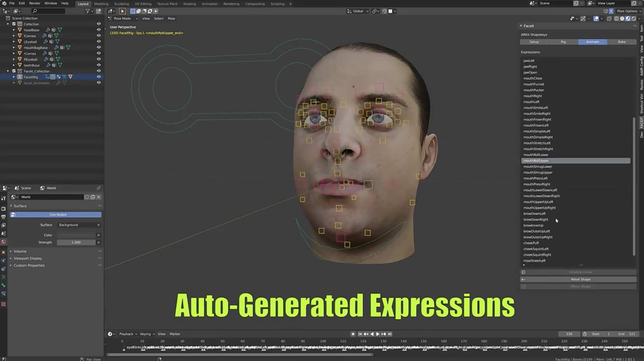Image resolution: width=644 pixels, height=361 pixels.
Task: Open the Render menu
Action: (x=35, y=4)
